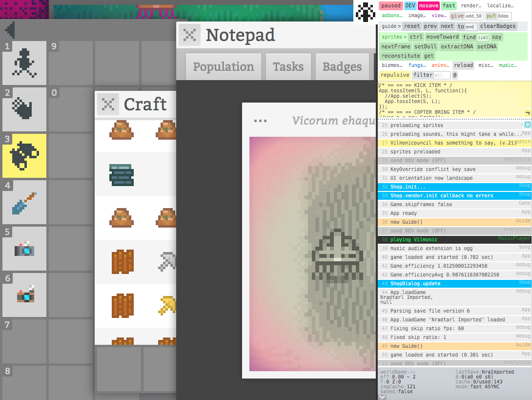Click the golden pickaxe in Craft list

click(167, 305)
